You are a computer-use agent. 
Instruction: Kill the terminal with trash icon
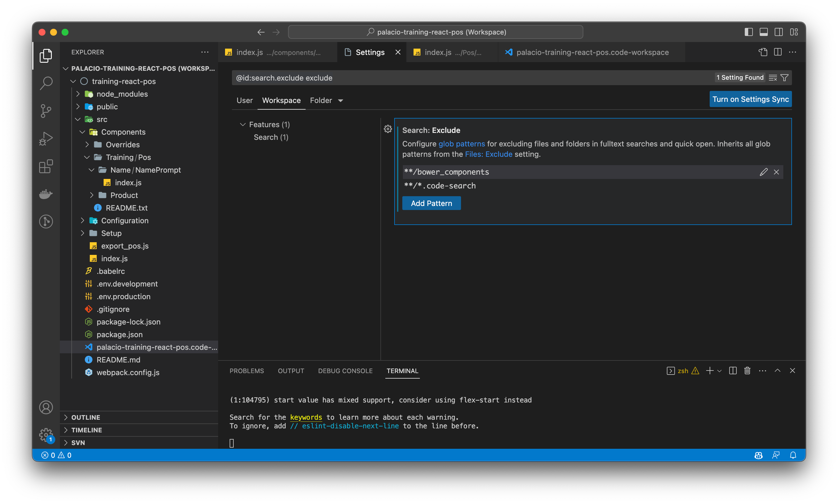pos(747,371)
